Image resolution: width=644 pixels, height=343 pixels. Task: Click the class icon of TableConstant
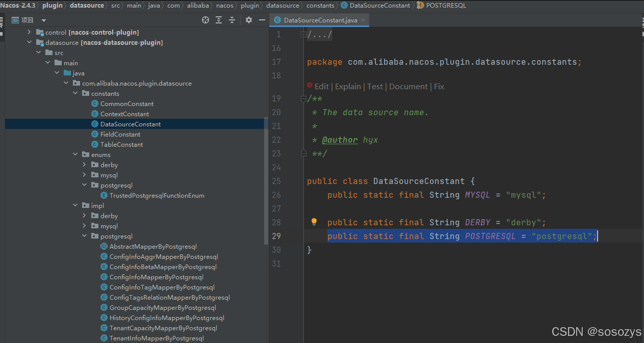coord(95,144)
